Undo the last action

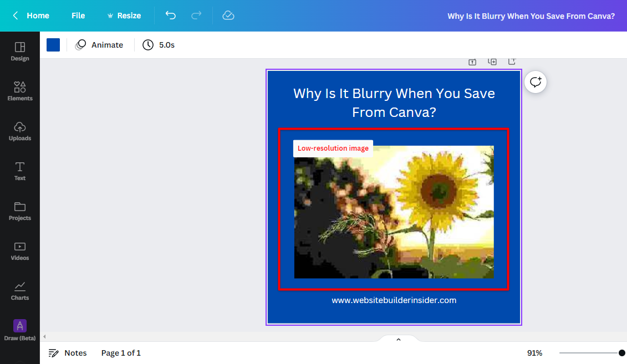pyautogui.click(x=171, y=16)
